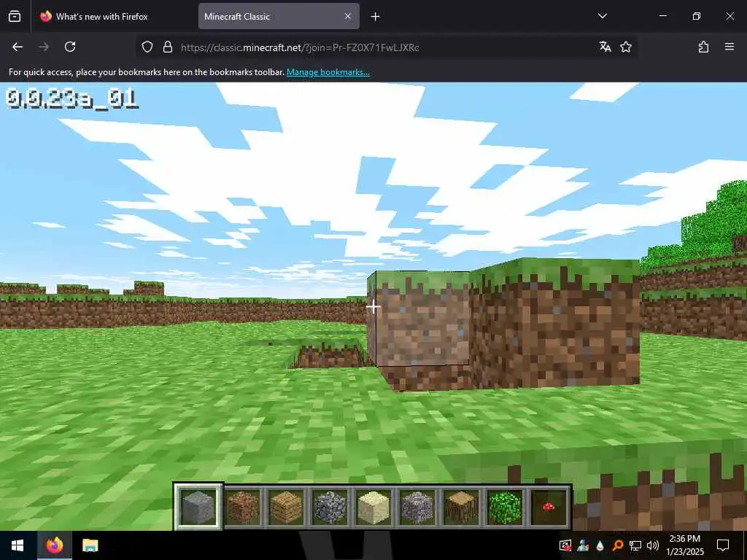Minimize the Firefox window
The width and height of the screenshot is (747, 560).
click(662, 16)
